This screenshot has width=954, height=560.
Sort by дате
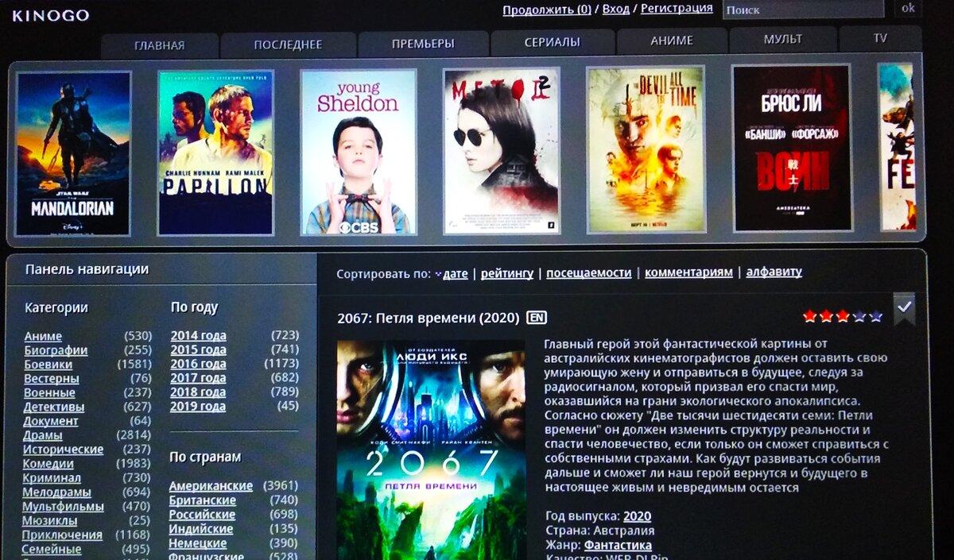(455, 274)
